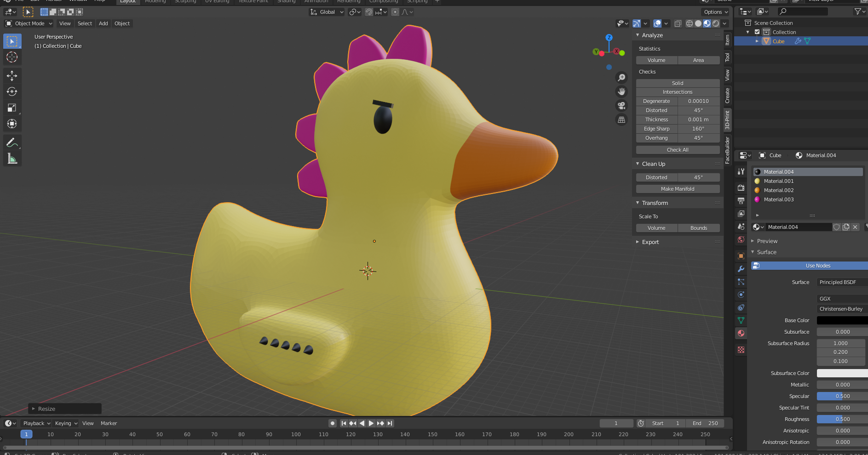
Task: Open the Options dropdown in the header
Action: [x=715, y=12]
